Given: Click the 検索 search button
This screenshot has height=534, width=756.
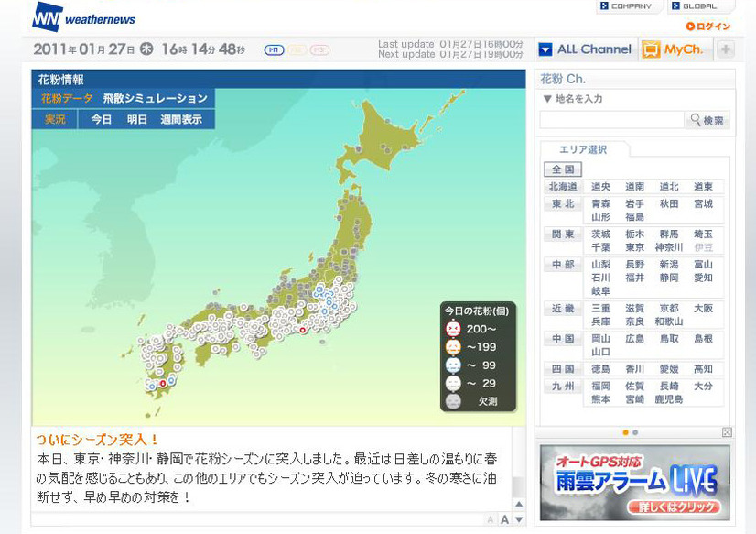Looking at the screenshot, I should coord(707,120).
